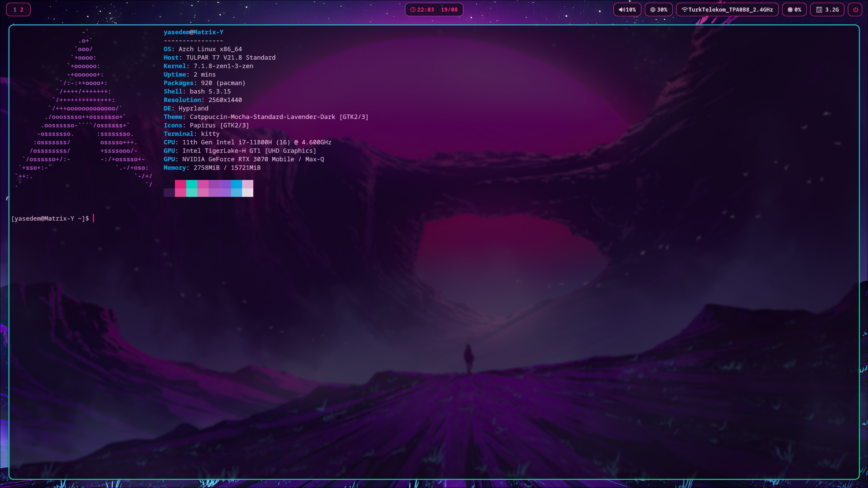Click the DE line Hyprland
Screen dimensions: 868x488
click(x=186, y=108)
